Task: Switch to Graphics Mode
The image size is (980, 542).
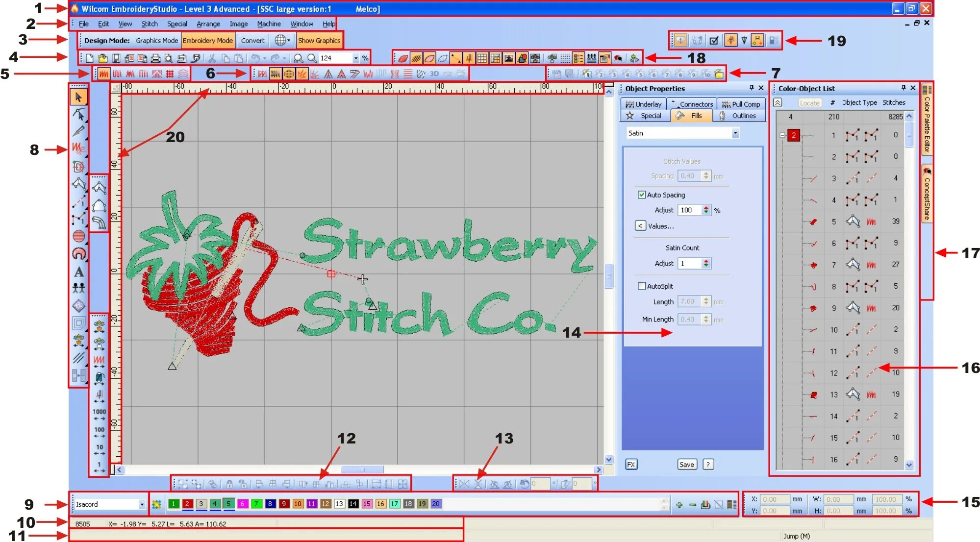Action: click(x=157, y=41)
